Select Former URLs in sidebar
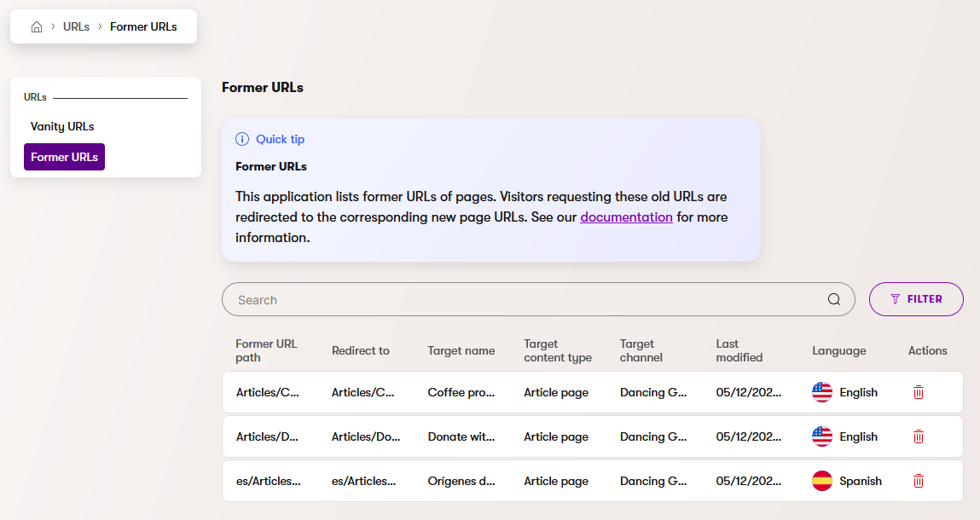980x520 pixels. click(x=64, y=157)
